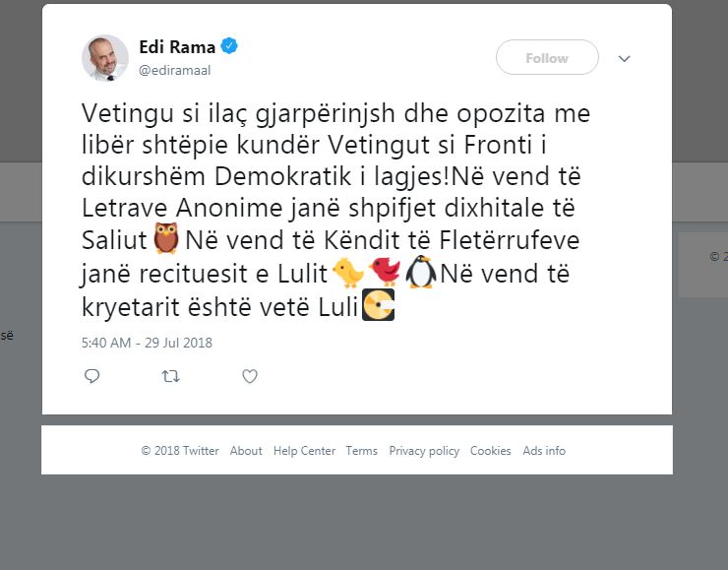This screenshot has height=570, width=728.
Task: Like the tweet with the heart icon
Action: point(250,376)
